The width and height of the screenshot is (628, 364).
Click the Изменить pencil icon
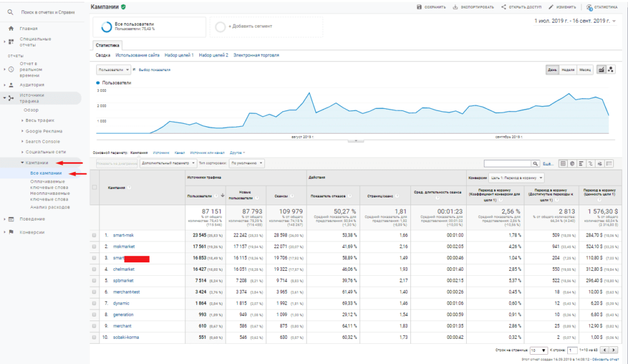pyautogui.click(x=550, y=7)
